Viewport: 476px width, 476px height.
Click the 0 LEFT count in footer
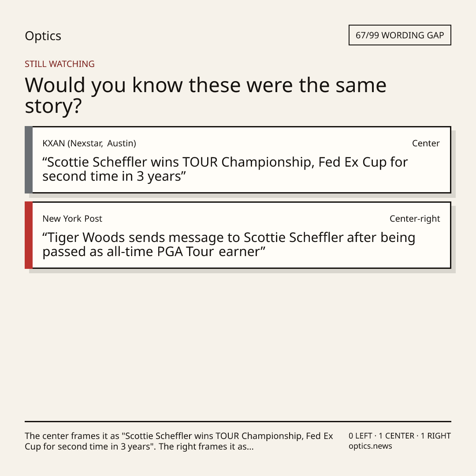(x=361, y=436)
